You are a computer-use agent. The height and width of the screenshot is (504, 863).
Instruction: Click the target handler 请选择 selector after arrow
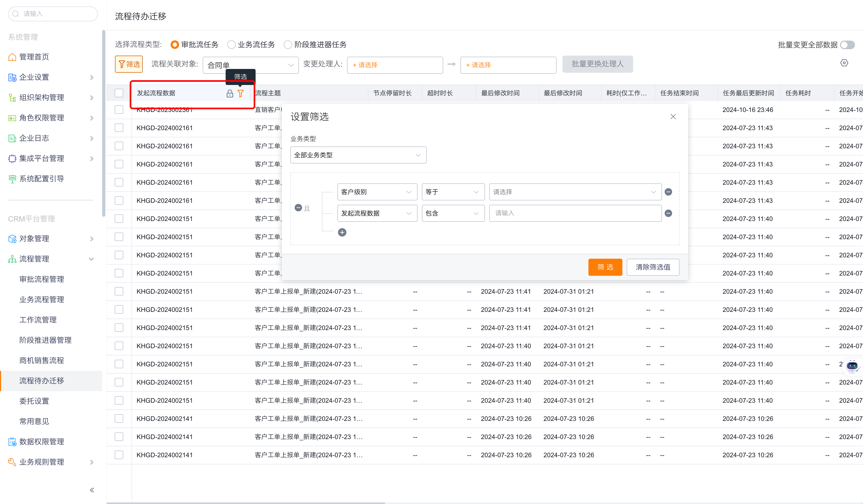pyautogui.click(x=508, y=65)
